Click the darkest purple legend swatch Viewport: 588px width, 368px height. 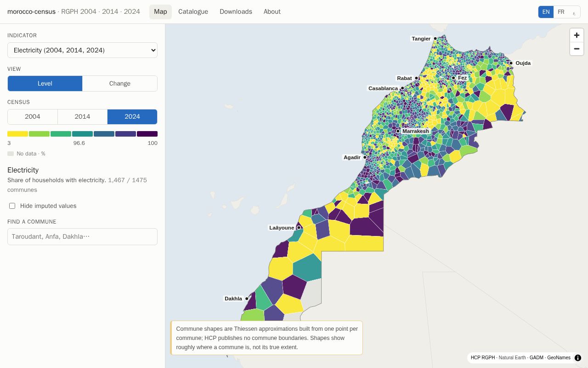point(147,134)
